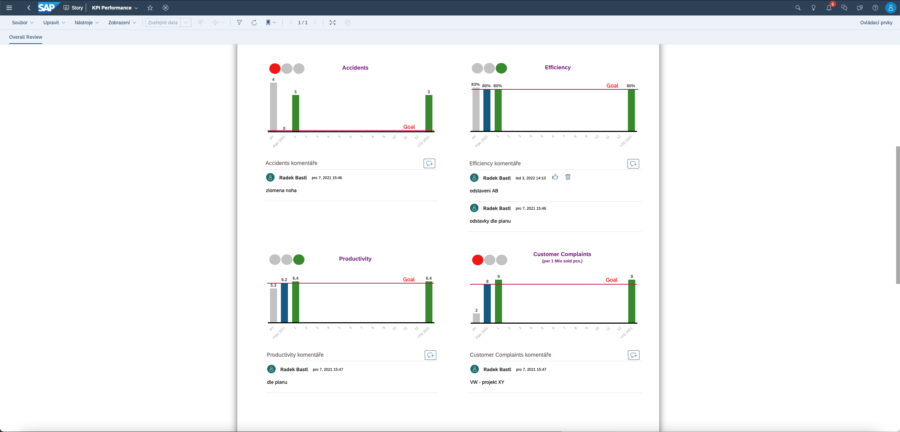Image resolution: width=900 pixels, height=432 pixels.
Task: Add comment to Customer Complaints widget
Action: tap(633, 355)
